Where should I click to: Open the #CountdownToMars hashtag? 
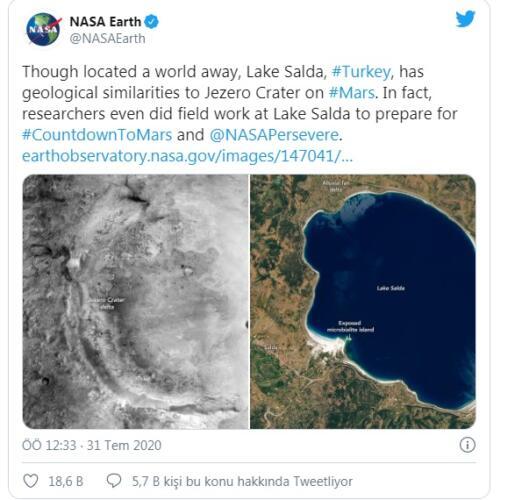(97, 135)
